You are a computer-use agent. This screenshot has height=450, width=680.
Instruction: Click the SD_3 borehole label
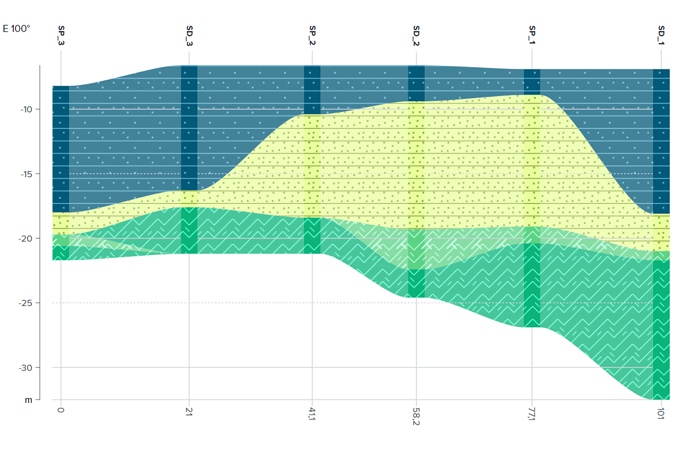(x=189, y=38)
